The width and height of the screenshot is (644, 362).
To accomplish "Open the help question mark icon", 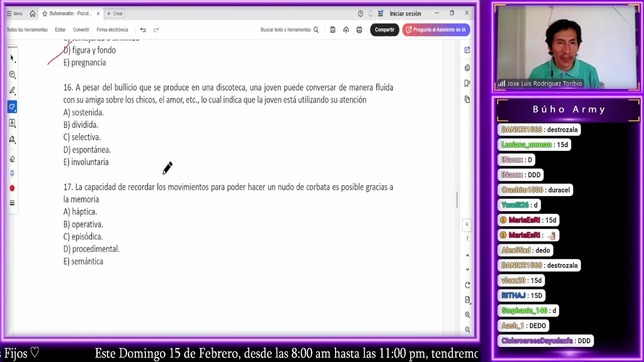I will coord(360,14).
